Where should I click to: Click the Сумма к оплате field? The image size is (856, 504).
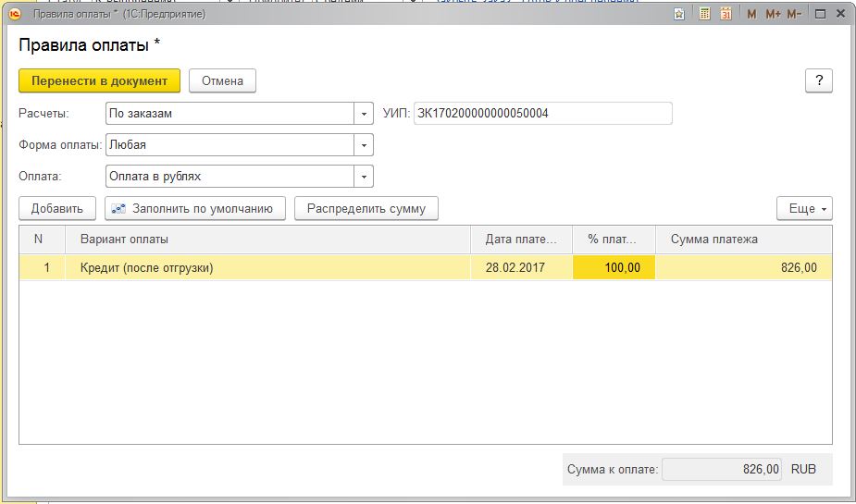(x=722, y=469)
